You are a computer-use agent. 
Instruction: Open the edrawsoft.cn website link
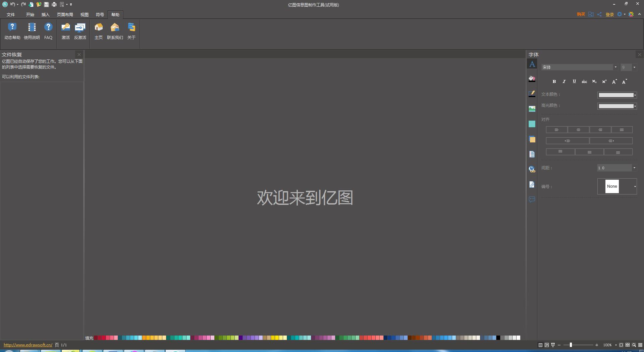(x=28, y=345)
